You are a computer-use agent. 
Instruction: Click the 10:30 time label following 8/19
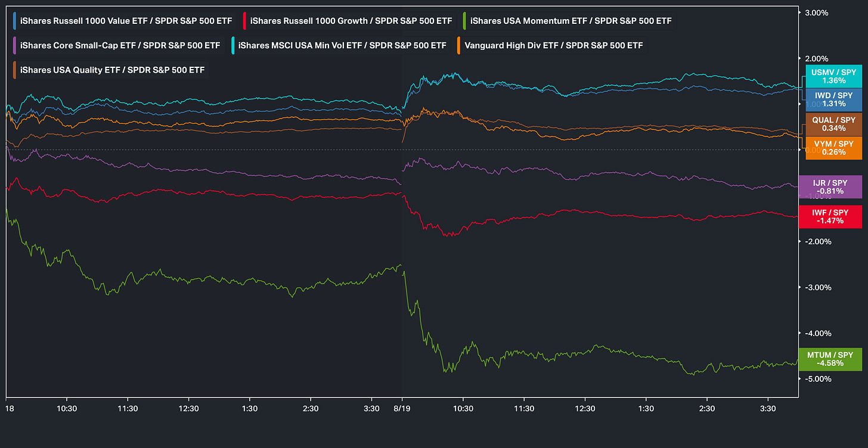(463, 409)
